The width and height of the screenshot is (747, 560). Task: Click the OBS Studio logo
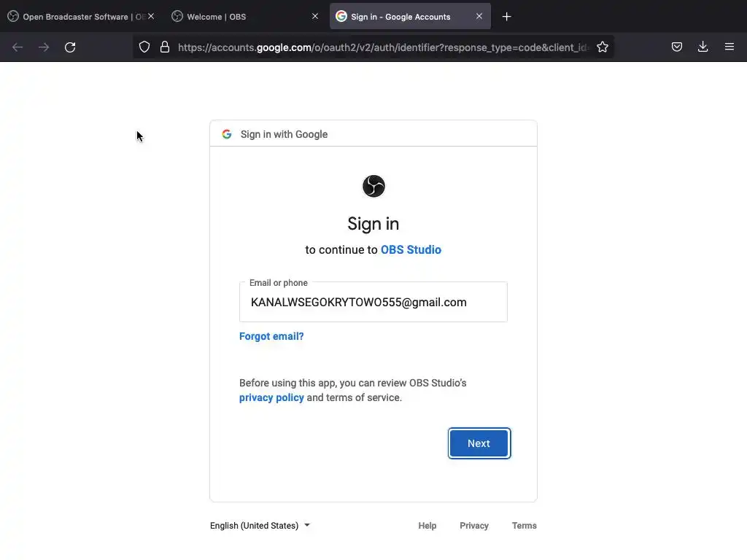point(373,186)
